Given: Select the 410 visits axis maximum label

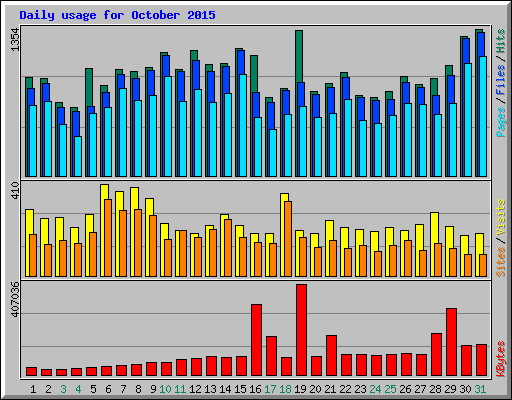Looking at the screenshot, I should click(x=15, y=190).
